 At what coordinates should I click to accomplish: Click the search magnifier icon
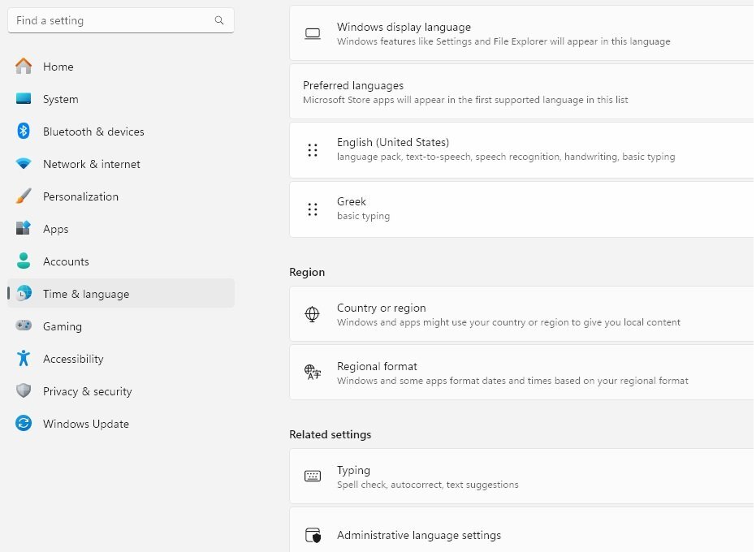pyautogui.click(x=219, y=20)
